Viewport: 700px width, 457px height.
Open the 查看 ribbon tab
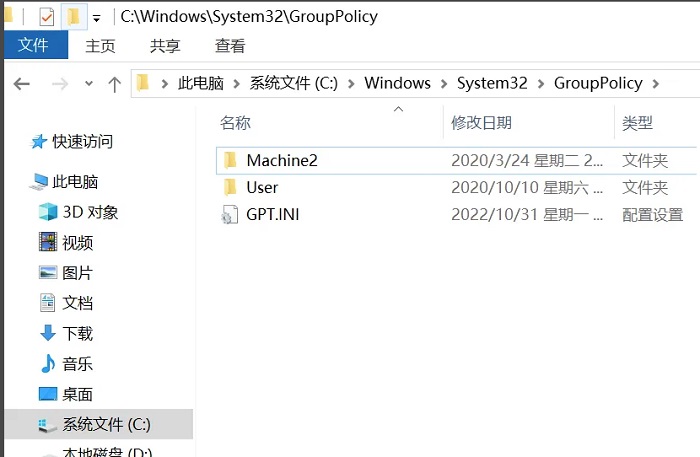point(230,45)
